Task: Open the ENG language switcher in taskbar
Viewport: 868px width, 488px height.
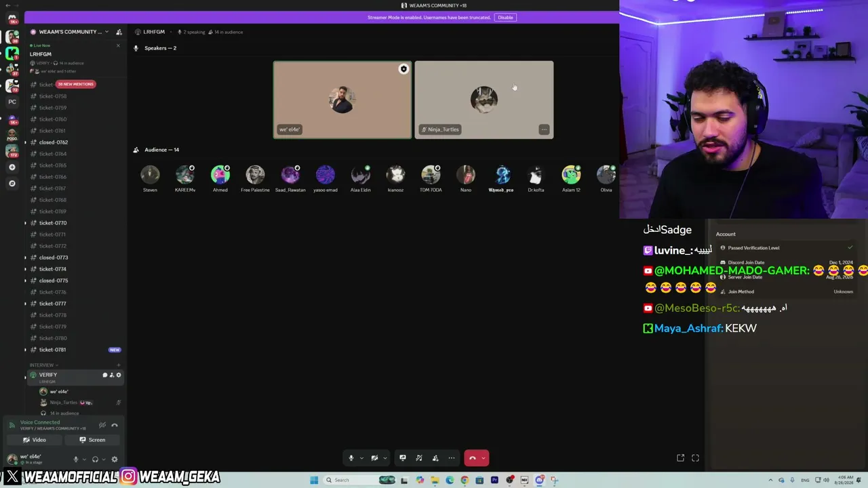Action: pos(805,481)
